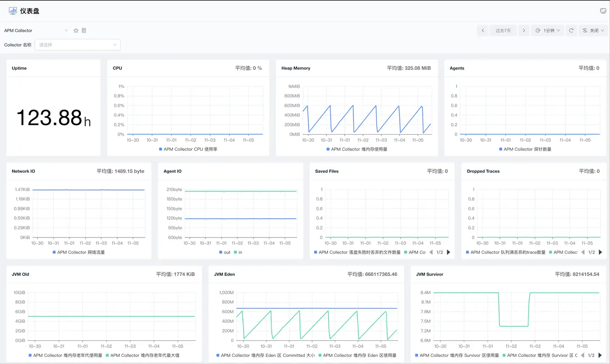Click the refresh icon in the toolbar
610x364 pixels.
571,30
